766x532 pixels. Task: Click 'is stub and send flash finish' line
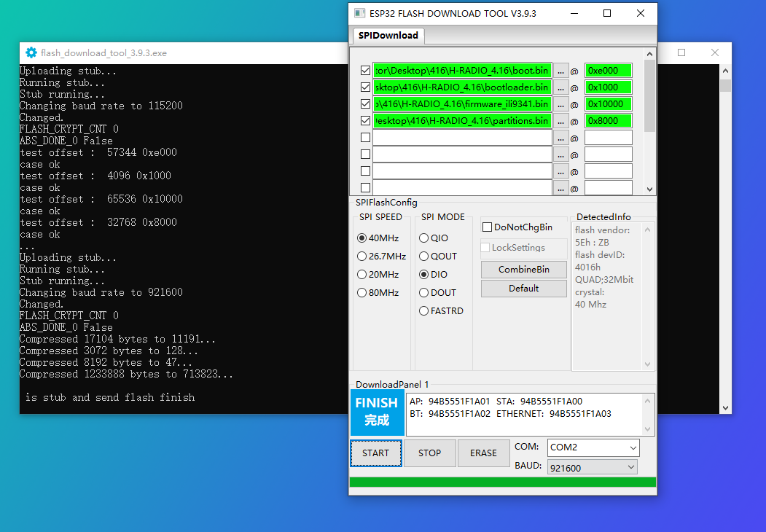110,398
